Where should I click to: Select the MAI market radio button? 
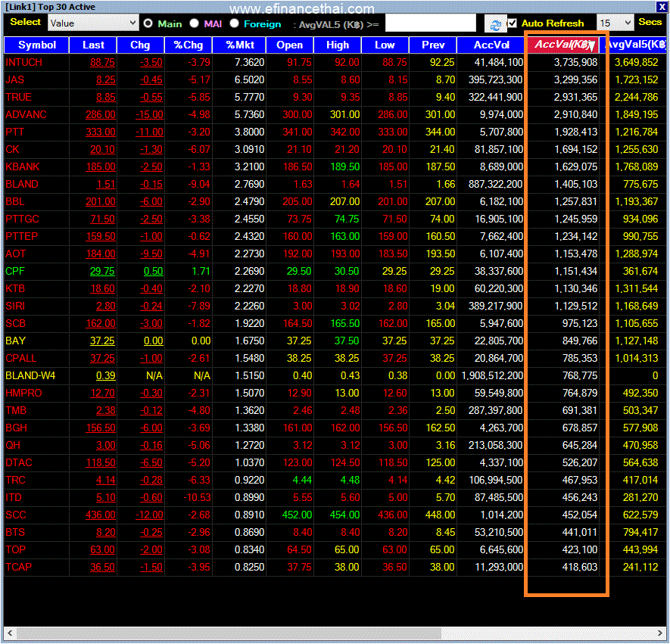(194, 23)
